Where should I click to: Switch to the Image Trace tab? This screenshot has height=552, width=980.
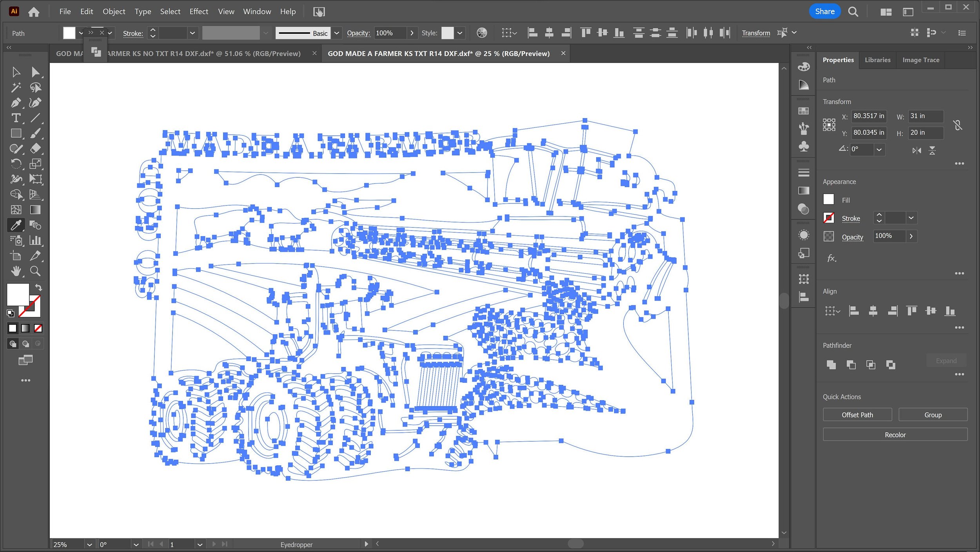pyautogui.click(x=921, y=60)
